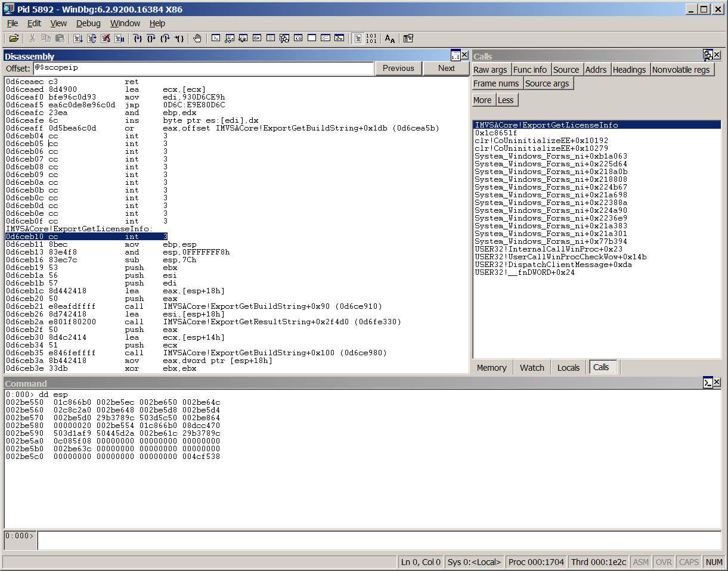Click the More button in Calls
728x571 pixels.
[482, 100]
